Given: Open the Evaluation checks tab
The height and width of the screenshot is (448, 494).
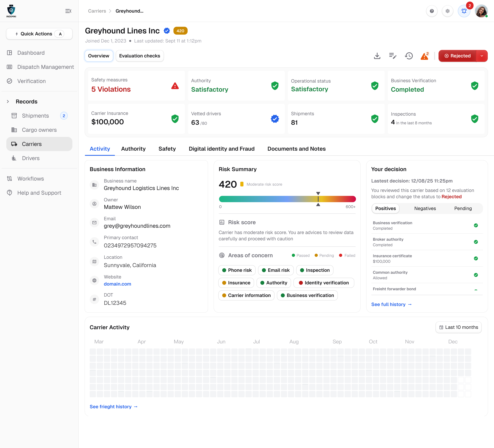Looking at the screenshot, I should click(139, 56).
